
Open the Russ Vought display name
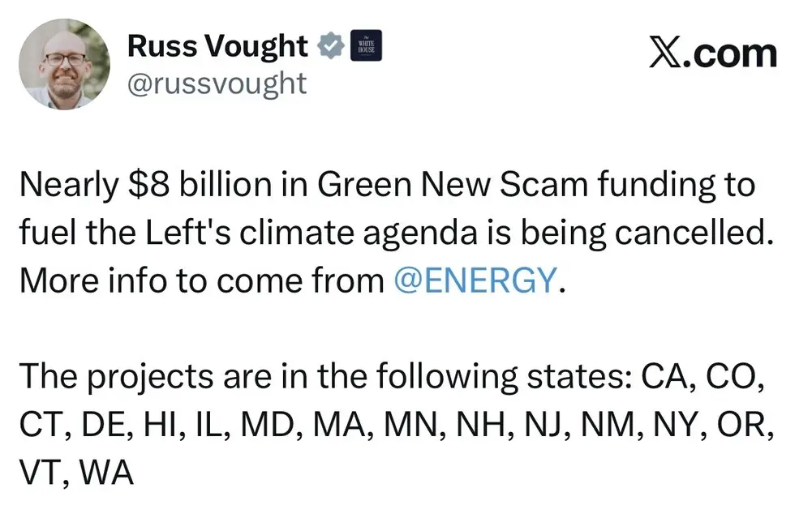[x=217, y=47]
